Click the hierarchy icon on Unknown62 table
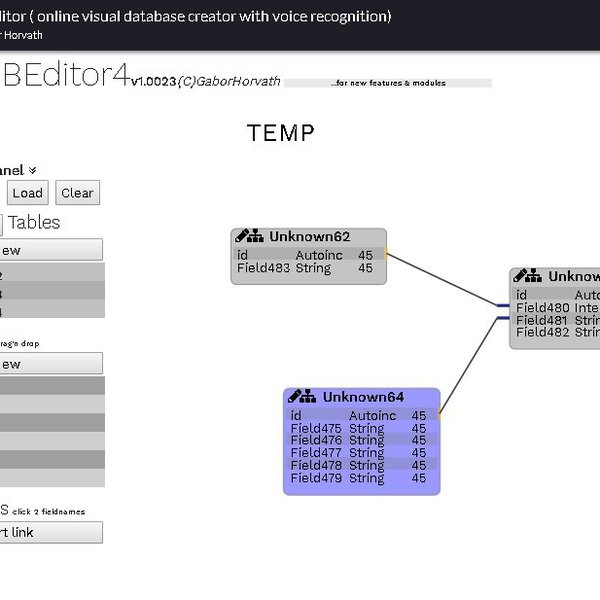Image resolution: width=600 pixels, height=600 pixels. [257, 236]
